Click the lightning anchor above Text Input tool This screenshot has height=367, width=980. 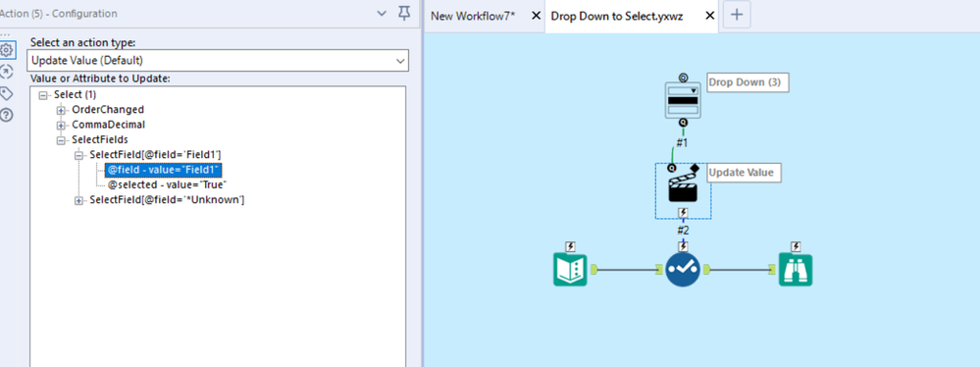click(x=570, y=246)
